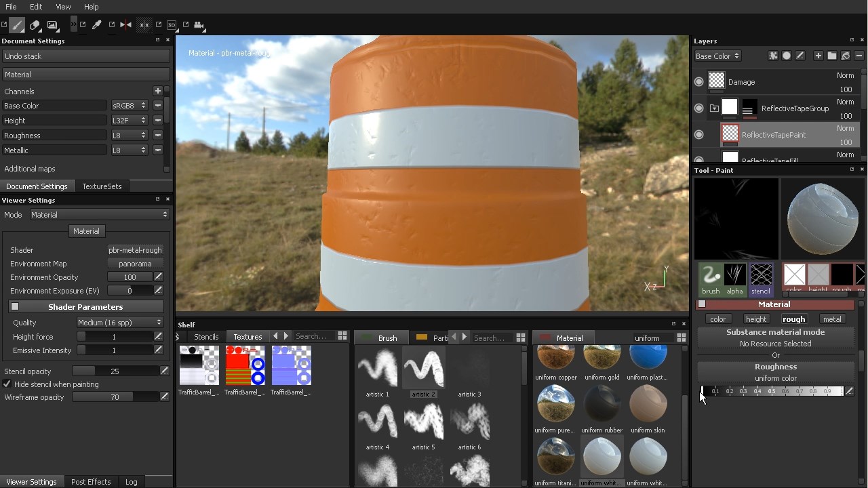Image resolution: width=868 pixels, height=488 pixels.
Task: Add a new layer in the Layers panel
Action: point(818,56)
